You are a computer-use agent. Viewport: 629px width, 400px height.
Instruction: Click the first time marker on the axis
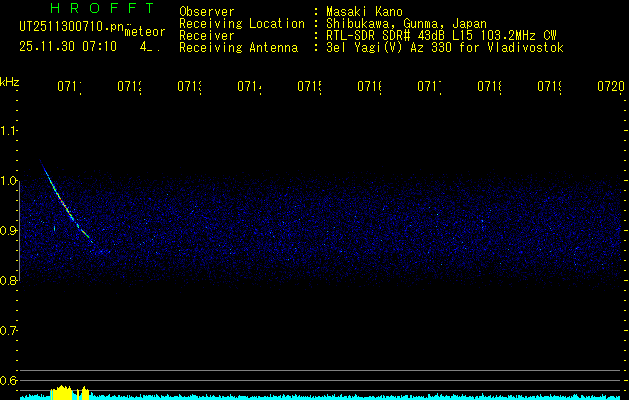pyautogui.click(x=69, y=88)
